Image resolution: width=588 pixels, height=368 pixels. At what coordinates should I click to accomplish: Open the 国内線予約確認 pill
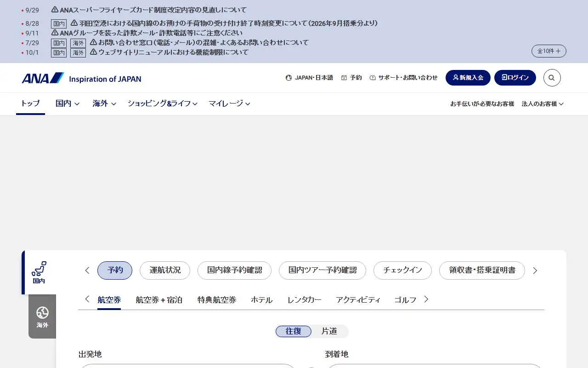pos(234,270)
